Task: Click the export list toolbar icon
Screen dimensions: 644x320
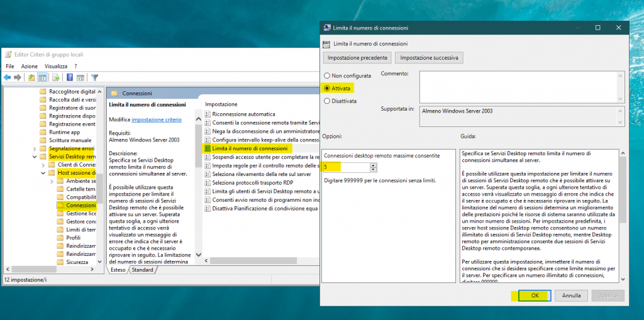Action: pos(56,77)
